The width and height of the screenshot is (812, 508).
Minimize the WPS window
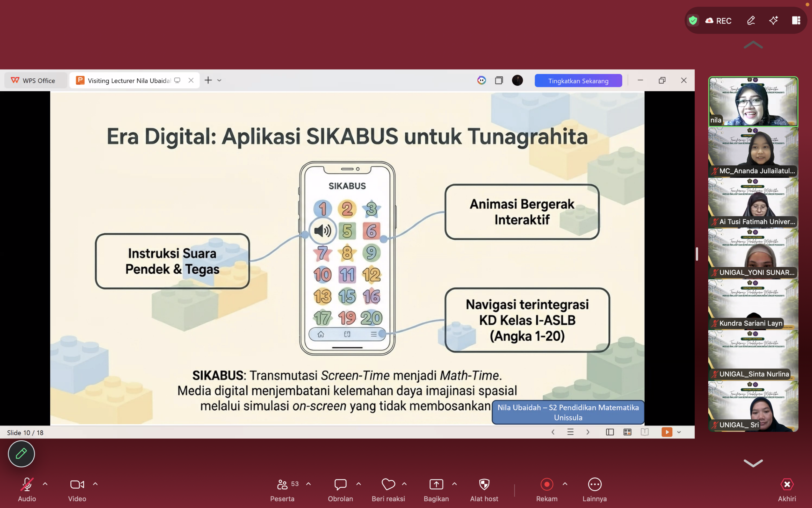click(x=640, y=80)
